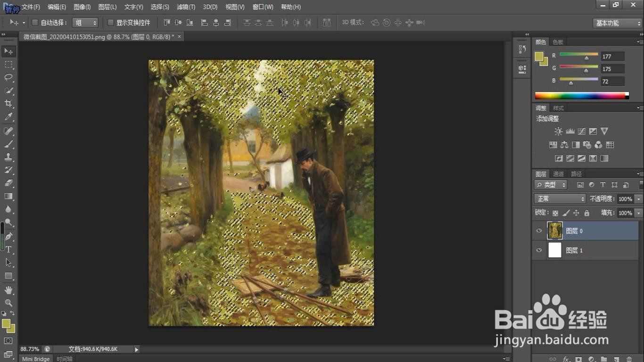Select the Move tool in the toolbox
This screenshot has width=644, height=362.
point(8,51)
